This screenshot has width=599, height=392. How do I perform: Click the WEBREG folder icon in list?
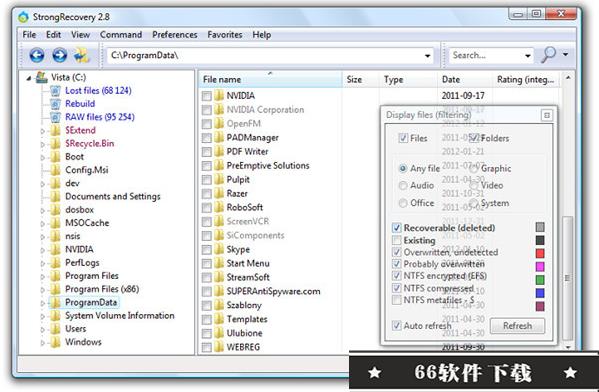219,347
